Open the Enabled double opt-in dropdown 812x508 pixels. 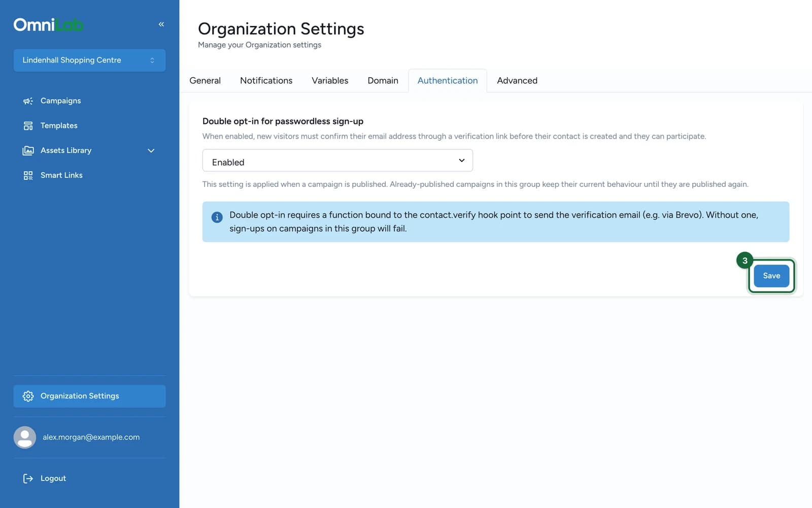[337, 161]
